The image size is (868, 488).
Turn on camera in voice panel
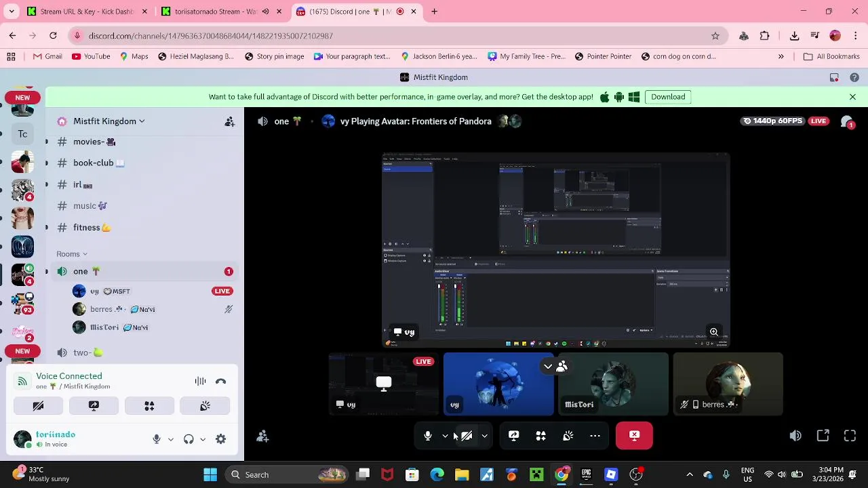pyautogui.click(x=38, y=406)
